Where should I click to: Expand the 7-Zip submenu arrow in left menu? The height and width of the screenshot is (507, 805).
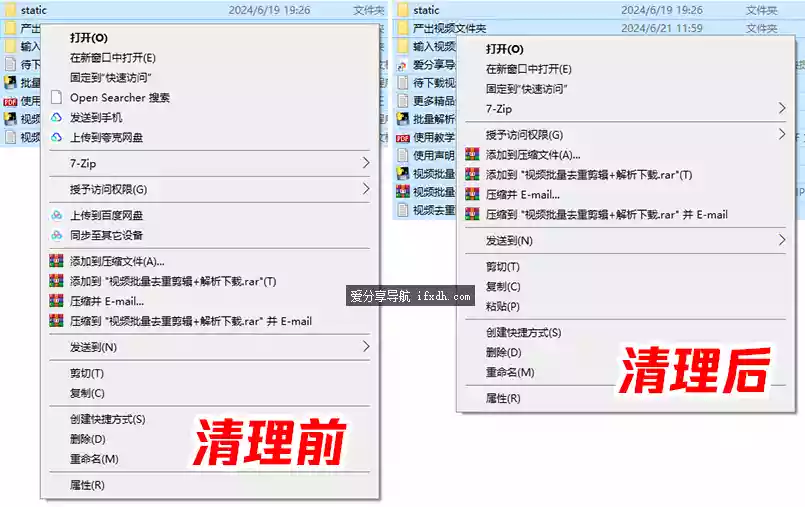click(366, 163)
